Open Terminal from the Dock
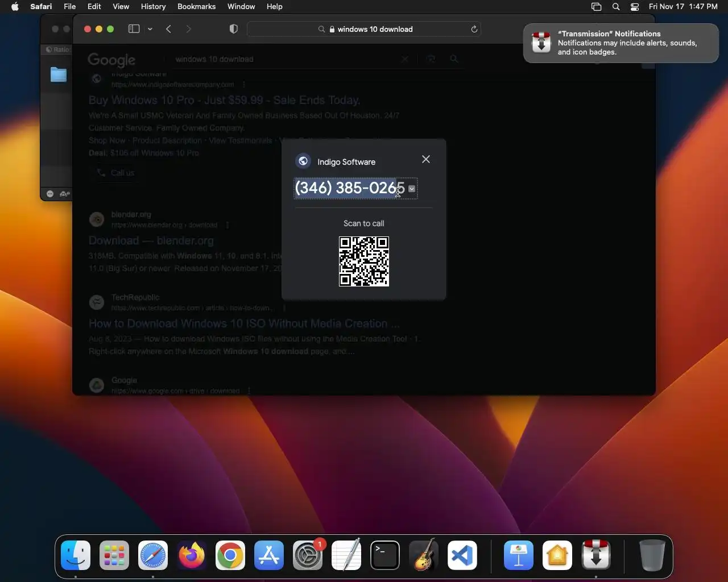Viewport: 728px width, 582px height. 385,555
